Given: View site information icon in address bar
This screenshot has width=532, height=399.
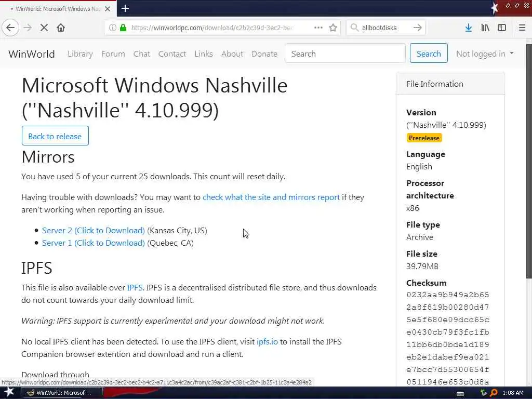Looking at the screenshot, I should tap(112, 28).
